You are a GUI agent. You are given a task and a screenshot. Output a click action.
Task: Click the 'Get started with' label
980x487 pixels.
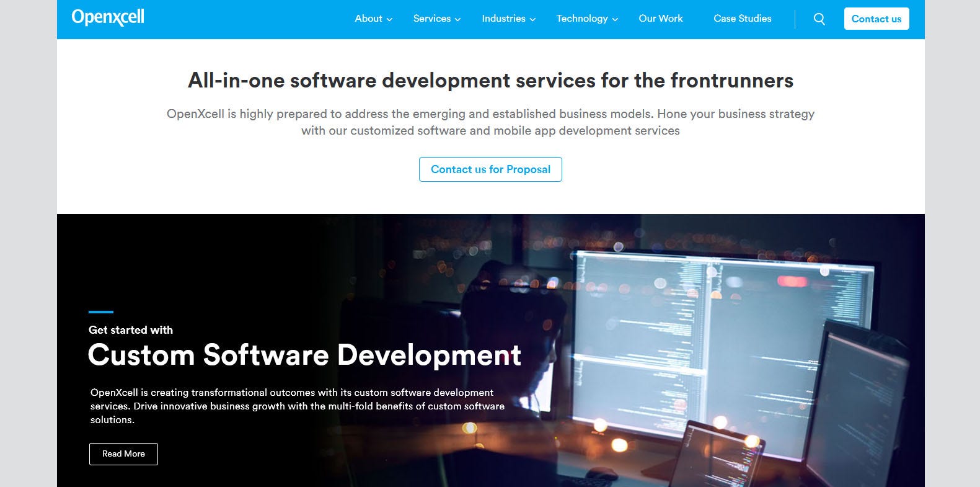pos(131,330)
